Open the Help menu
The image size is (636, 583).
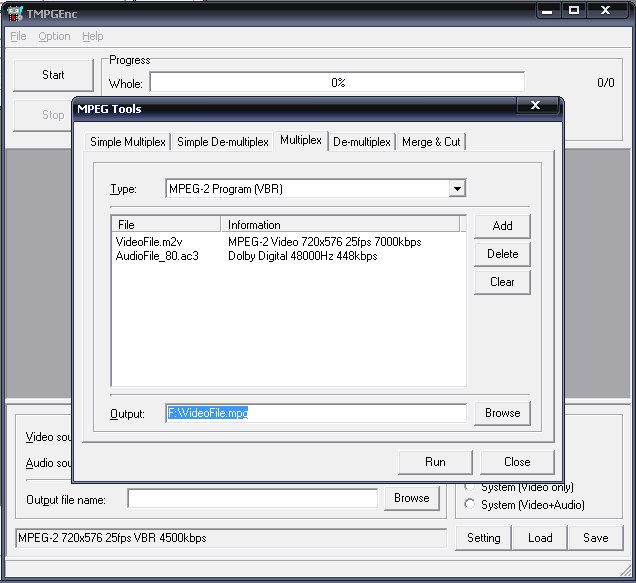click(92, 36)
